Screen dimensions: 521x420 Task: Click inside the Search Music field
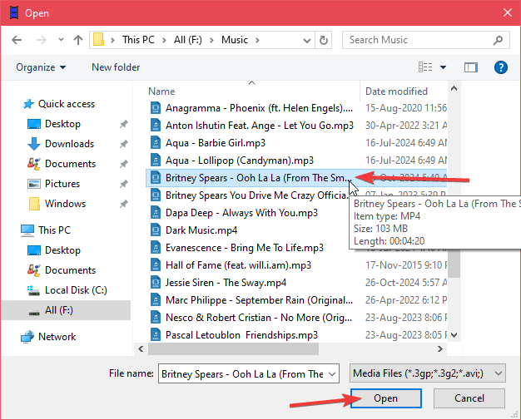(x=414, y=40)
